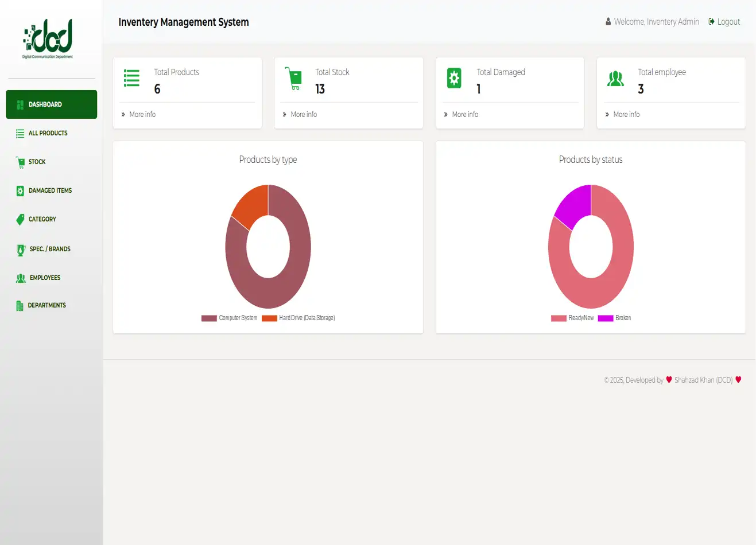This screenshot has width=756, height=545.
Task: Toggle Computer System legend in type chart
Action: 229,318
